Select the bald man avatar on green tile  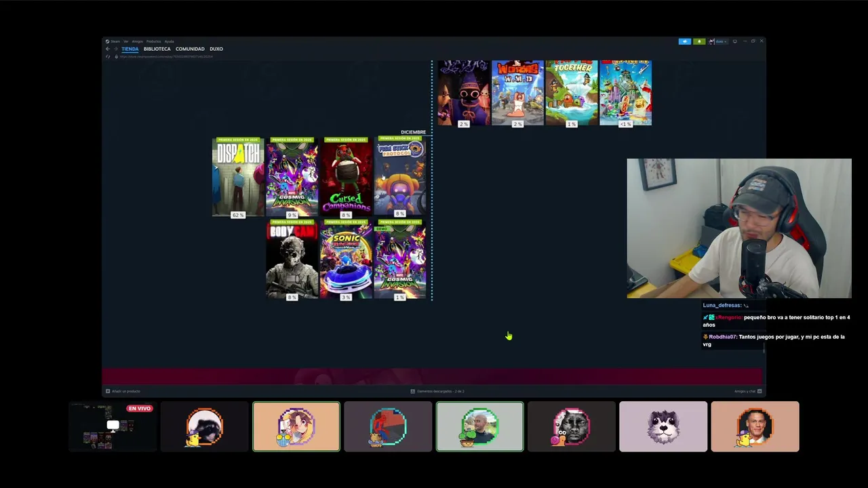(x=480, y=426)
